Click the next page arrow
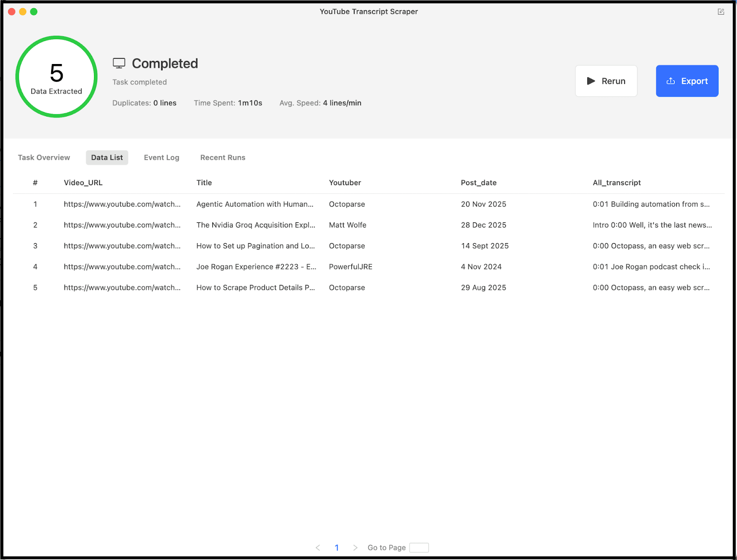Image resolution: width=737 pixels, height=560 pixels. [356, 548]
